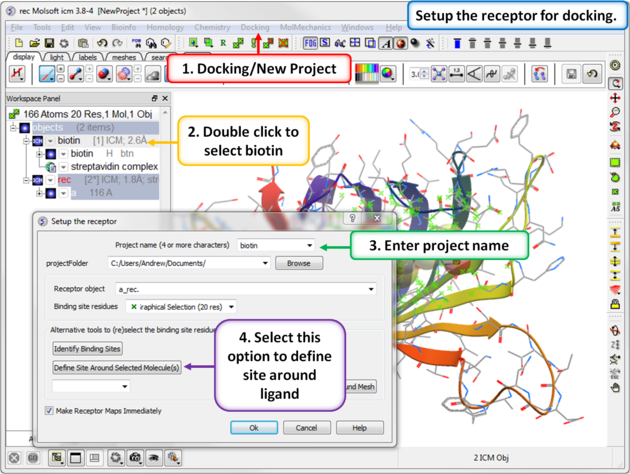
Task: Click the ICM icon beside biotin object
Action: (37, 141)
